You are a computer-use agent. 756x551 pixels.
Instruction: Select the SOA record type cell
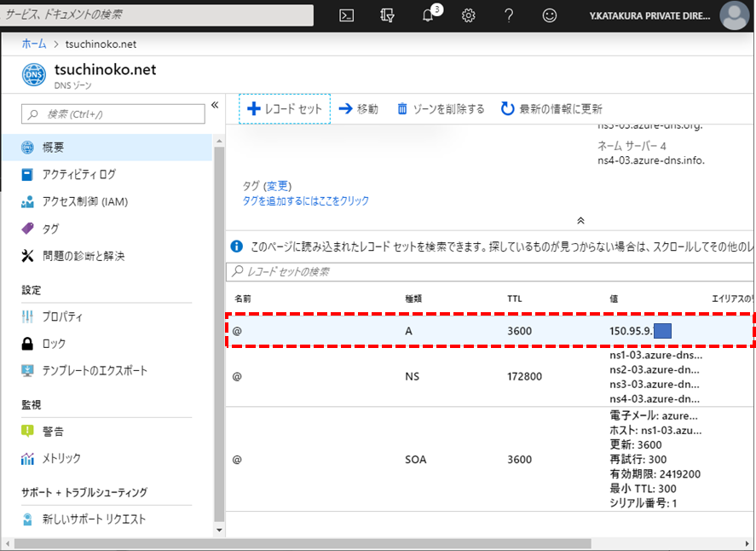[x=416, y=460]
